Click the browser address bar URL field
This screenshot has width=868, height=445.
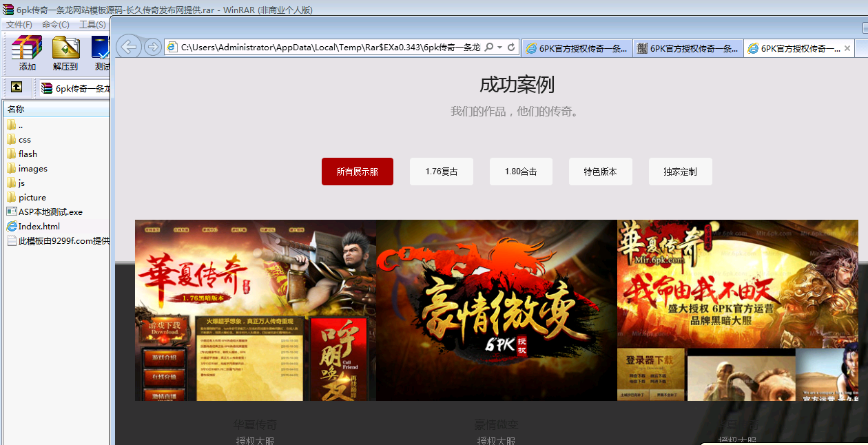[x=329, y=48]
